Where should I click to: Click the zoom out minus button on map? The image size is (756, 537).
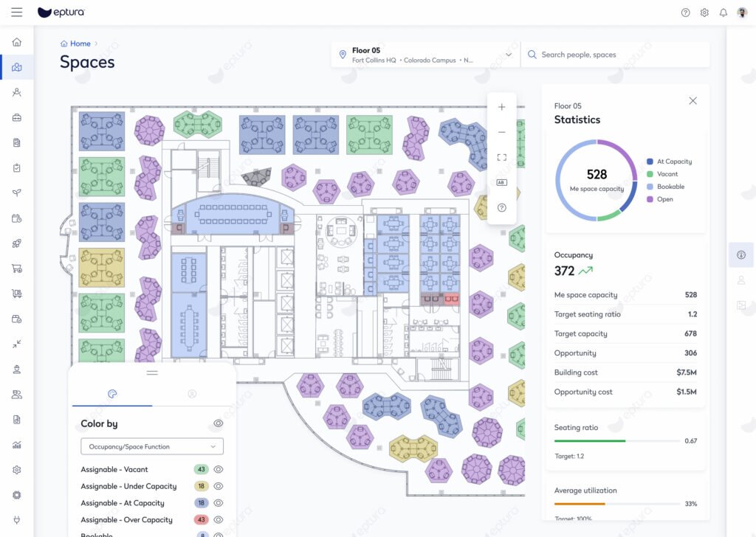502,132
